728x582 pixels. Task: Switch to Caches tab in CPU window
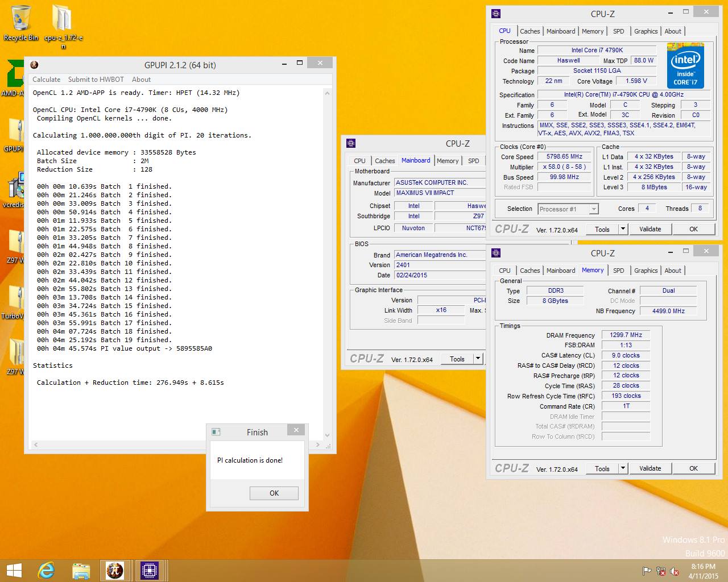click(530, 31)
